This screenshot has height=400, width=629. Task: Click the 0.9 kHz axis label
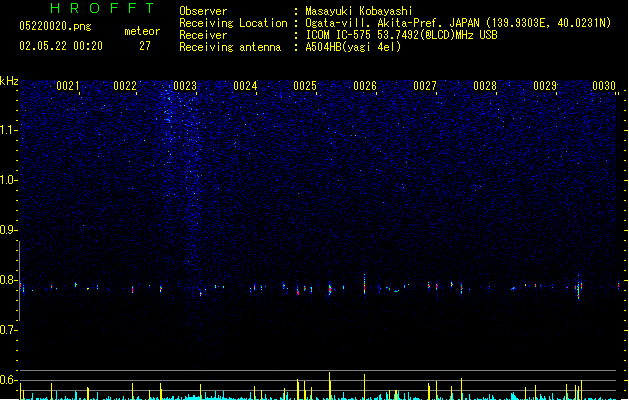click(x=8, y=230)
